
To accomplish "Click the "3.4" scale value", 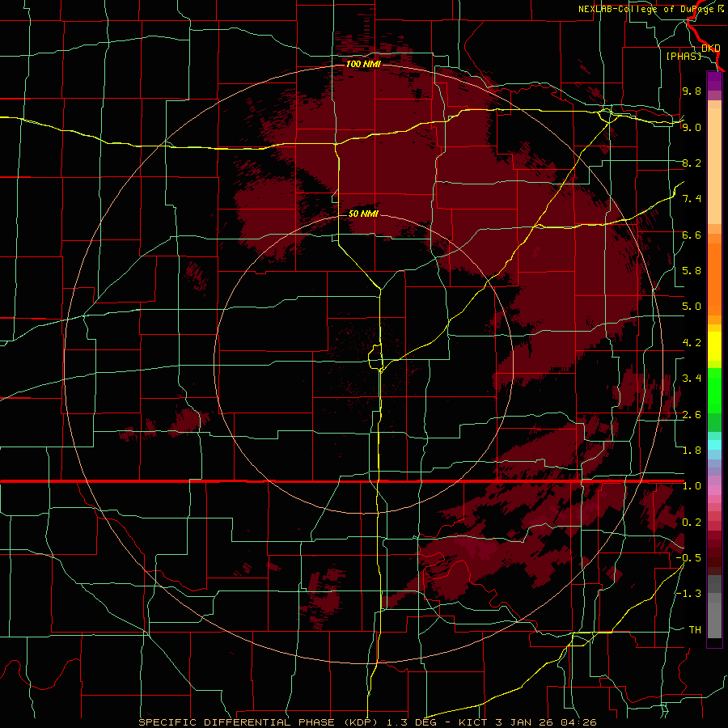I will click(692, 379).
